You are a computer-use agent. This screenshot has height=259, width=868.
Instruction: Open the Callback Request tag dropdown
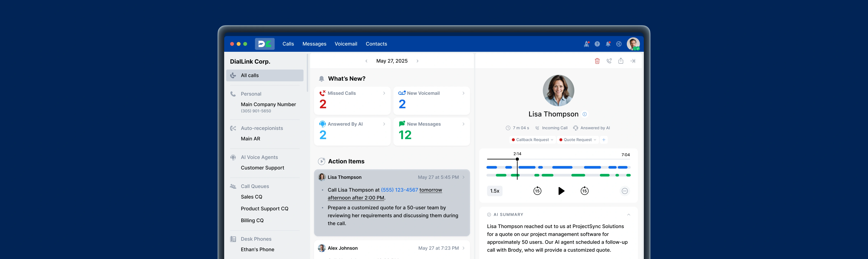point(533,140)
